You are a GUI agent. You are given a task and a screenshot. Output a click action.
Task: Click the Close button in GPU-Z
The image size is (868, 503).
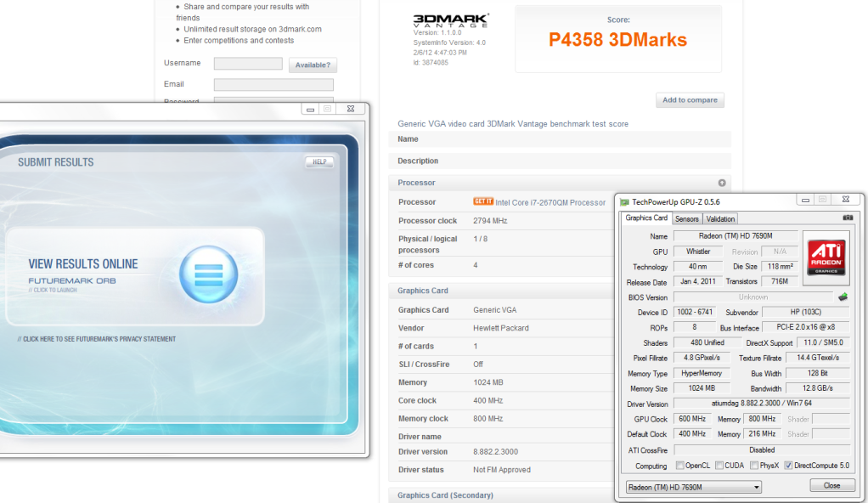pyautogui.click(x=831, y=485)
